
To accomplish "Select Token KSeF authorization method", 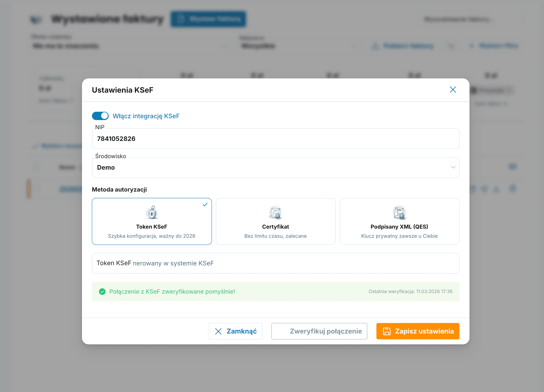I will (152, 221).
